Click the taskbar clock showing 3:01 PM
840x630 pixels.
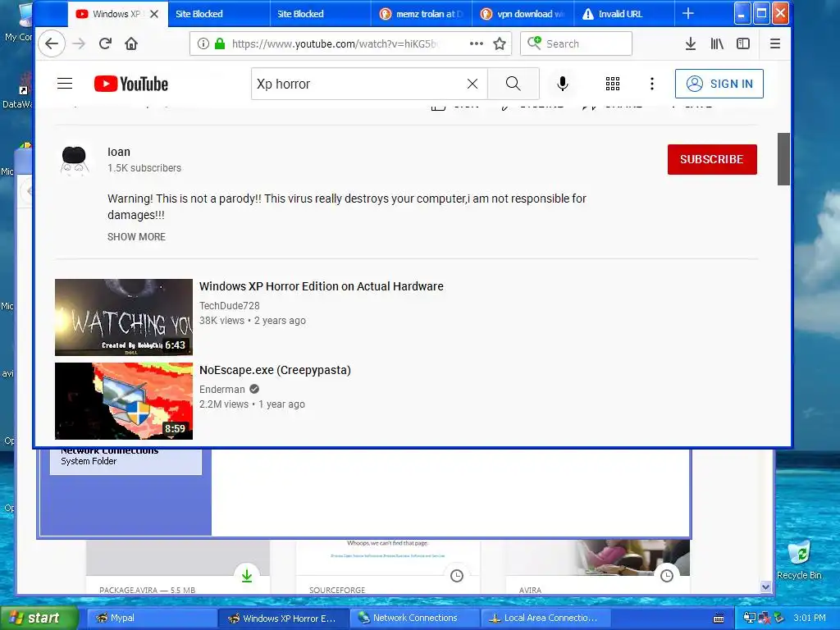pyautogui.click(x=810, y=618)
